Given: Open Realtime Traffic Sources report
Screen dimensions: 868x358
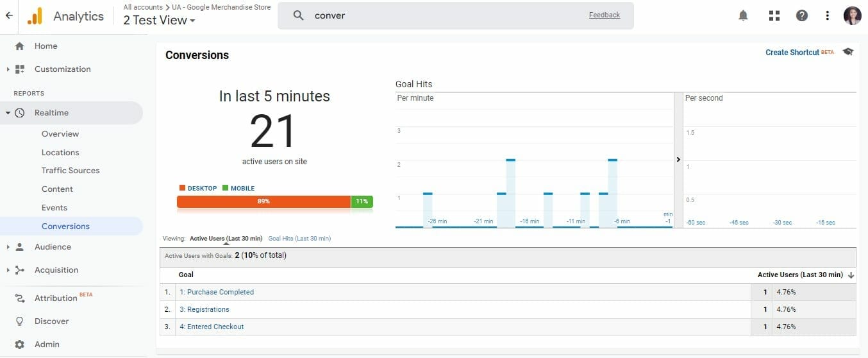Looking at the screenshot, I should (x=71, y=171).
